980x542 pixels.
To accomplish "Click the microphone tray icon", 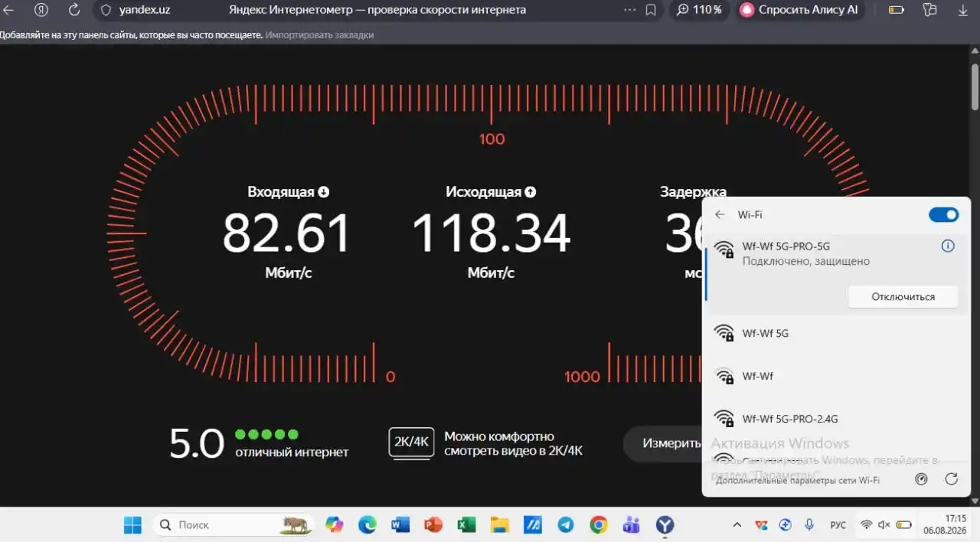I will tap(809, 524).
